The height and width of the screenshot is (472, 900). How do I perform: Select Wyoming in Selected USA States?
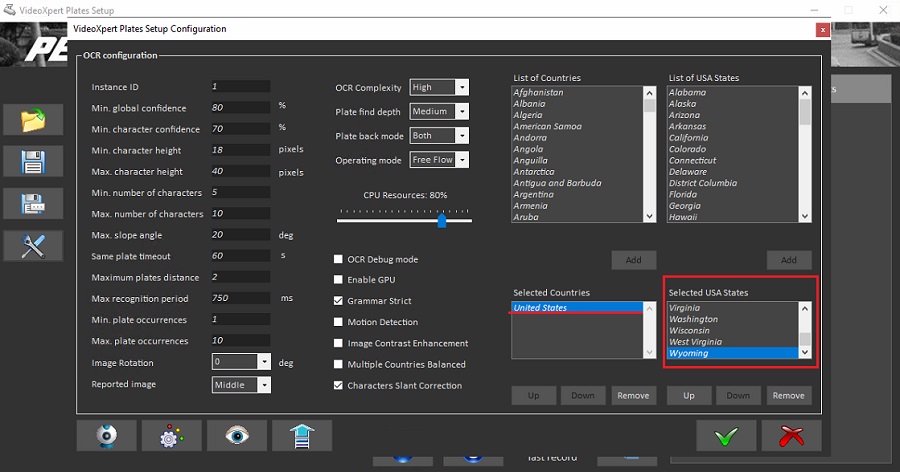tap(733, 353)
